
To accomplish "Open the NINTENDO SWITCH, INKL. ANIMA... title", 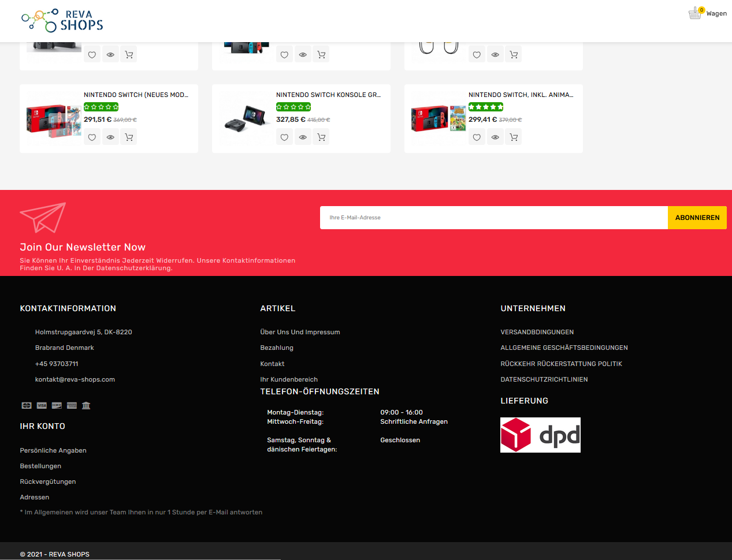I will click(521, 95).
